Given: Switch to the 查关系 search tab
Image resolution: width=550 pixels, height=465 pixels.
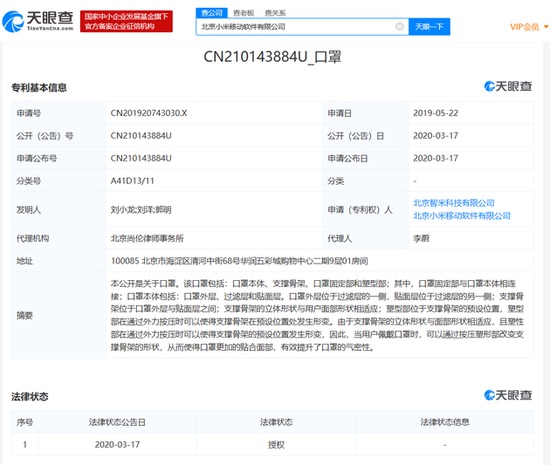Looking at the screenshot, I should click(x=275, y=13).
